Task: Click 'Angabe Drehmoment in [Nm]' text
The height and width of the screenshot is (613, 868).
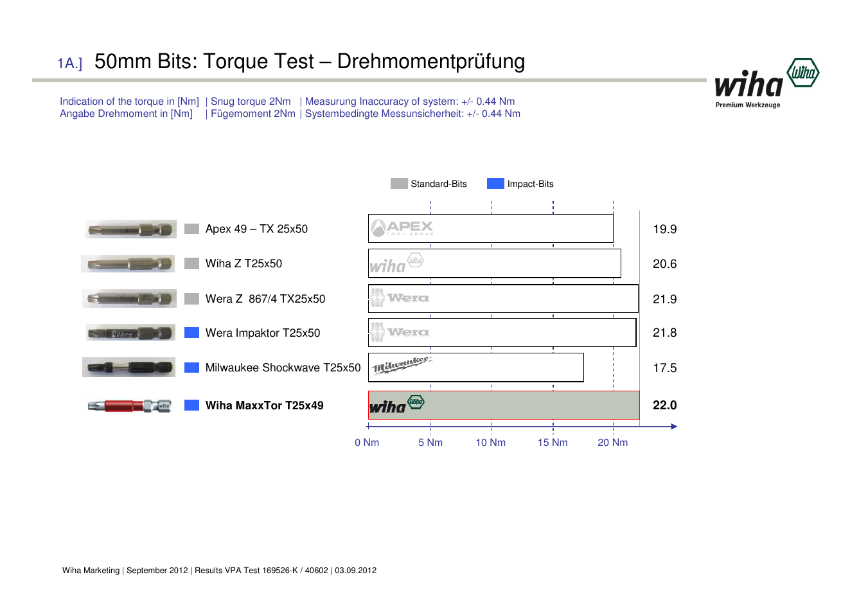Action: 126,114
